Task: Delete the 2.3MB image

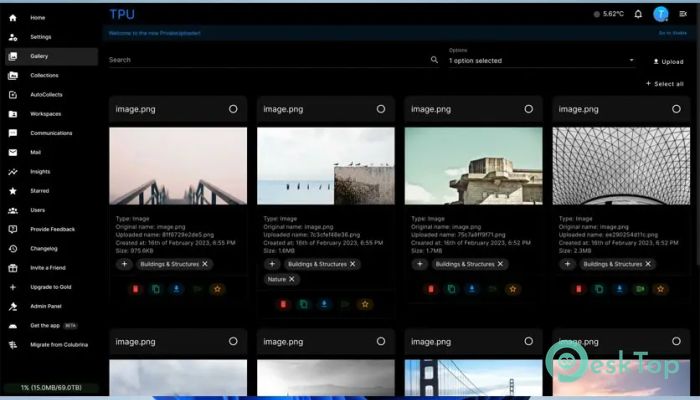Action: tap(579, 289)
